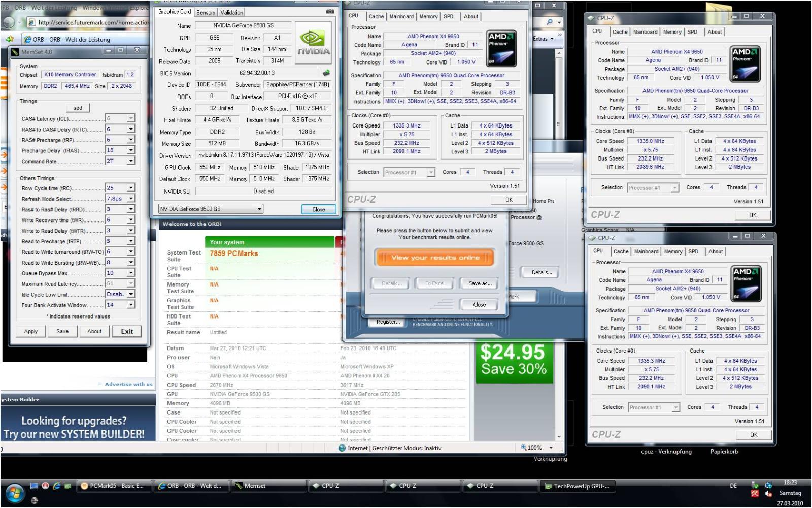Click the spd button in MemSet
This screenshot has width=812, height=508.
coord(78,108)
